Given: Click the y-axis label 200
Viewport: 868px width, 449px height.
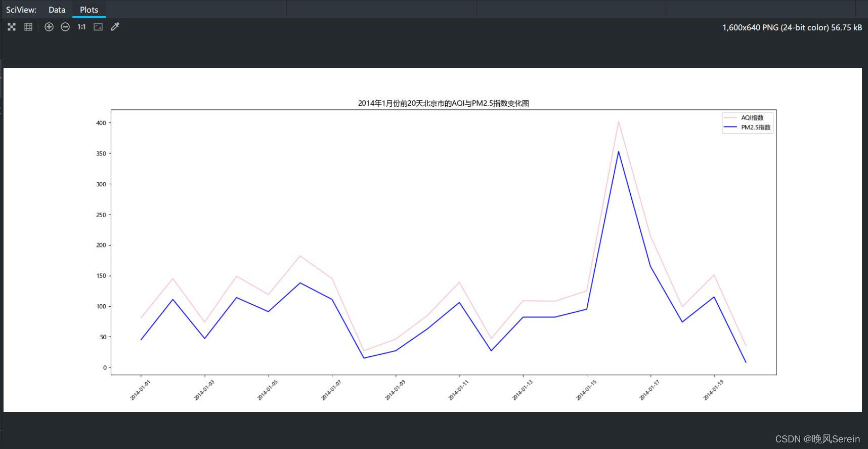Looking at the screenshot, I should tap(101, 245).
